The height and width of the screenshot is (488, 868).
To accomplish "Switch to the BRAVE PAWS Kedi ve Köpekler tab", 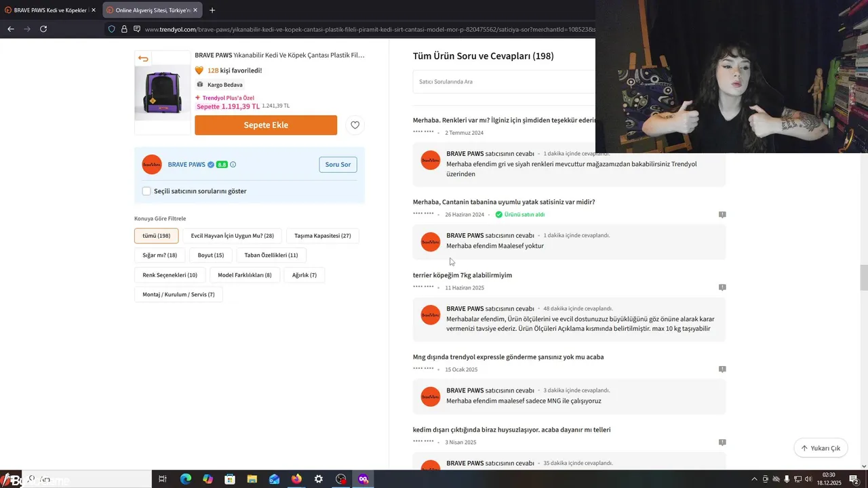I will 51,10.
